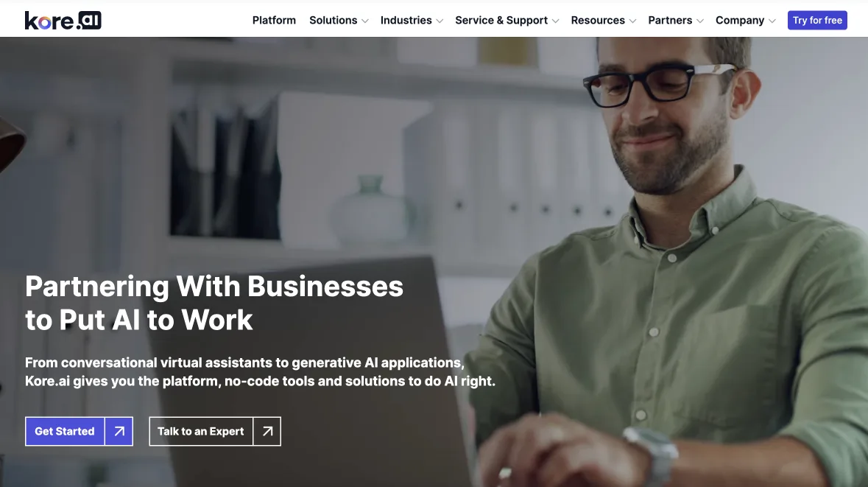Click the Partnering With Businesses hero heading
868x487 pixels.
pos(214,303)
